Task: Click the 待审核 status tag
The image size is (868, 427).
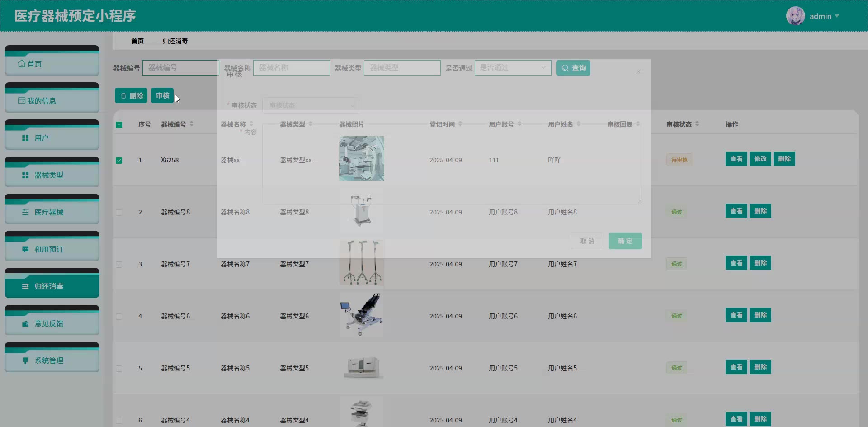Action: point(679,160)
